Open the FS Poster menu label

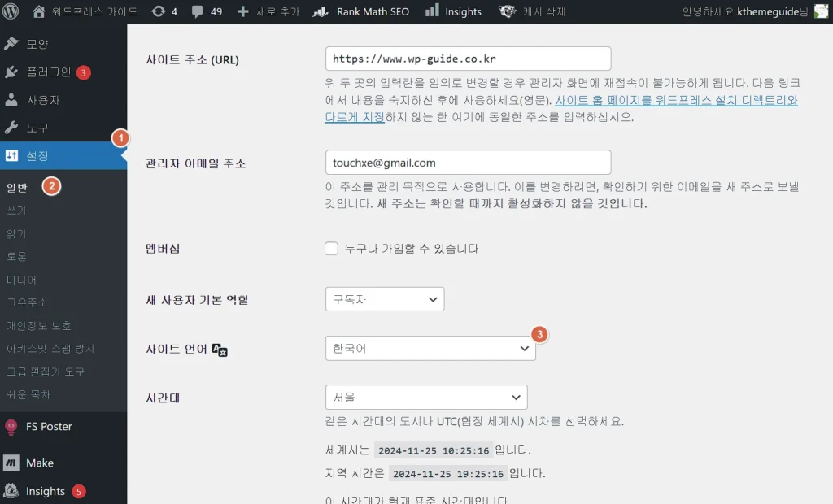[49, 427]
